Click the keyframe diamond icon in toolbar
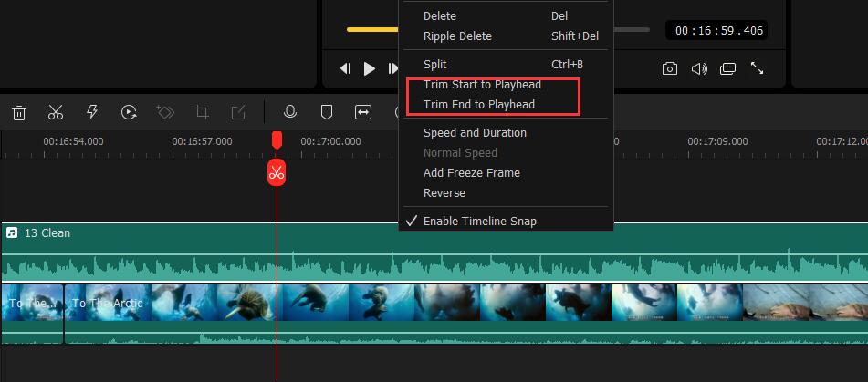 point(165,112)
